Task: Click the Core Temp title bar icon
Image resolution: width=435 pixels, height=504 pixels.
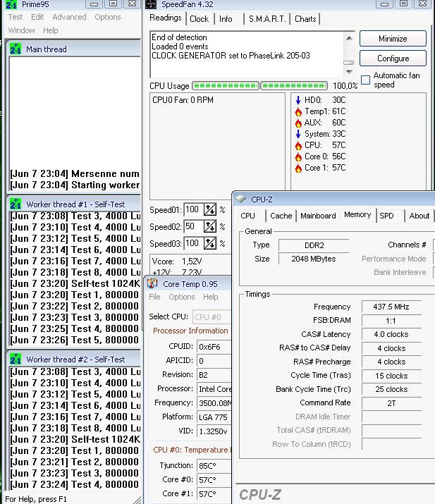Action: pyautogui.click(x=152, y=284)
